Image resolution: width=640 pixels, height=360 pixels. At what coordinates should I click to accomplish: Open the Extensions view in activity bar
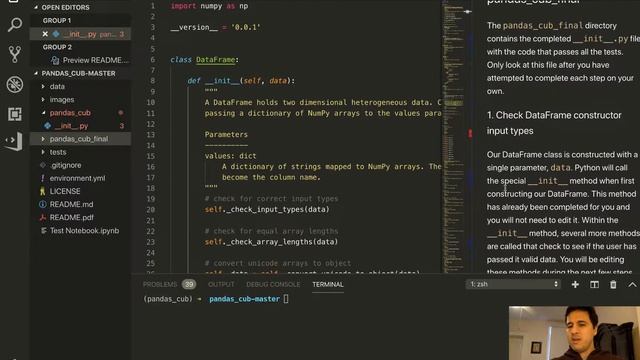click(15, 114)
